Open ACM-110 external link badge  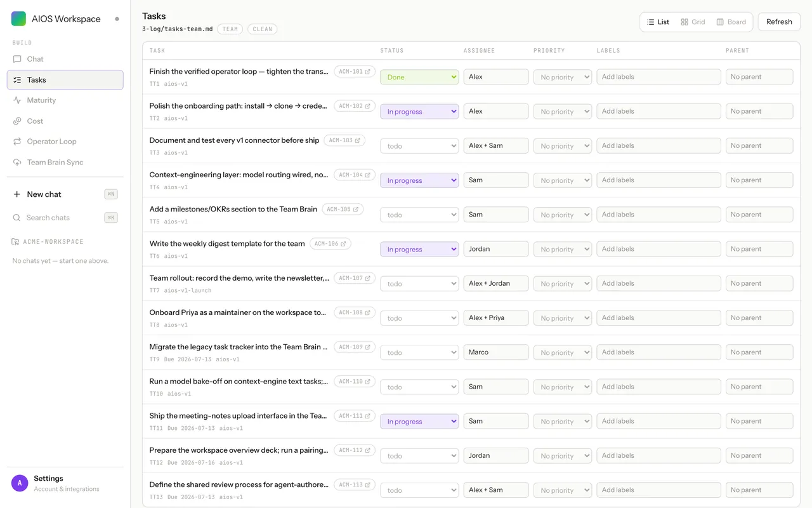point(355,382)
